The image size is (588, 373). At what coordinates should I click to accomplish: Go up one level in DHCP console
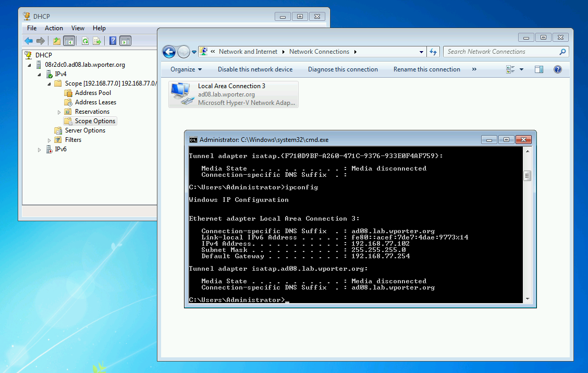point(57,41)
